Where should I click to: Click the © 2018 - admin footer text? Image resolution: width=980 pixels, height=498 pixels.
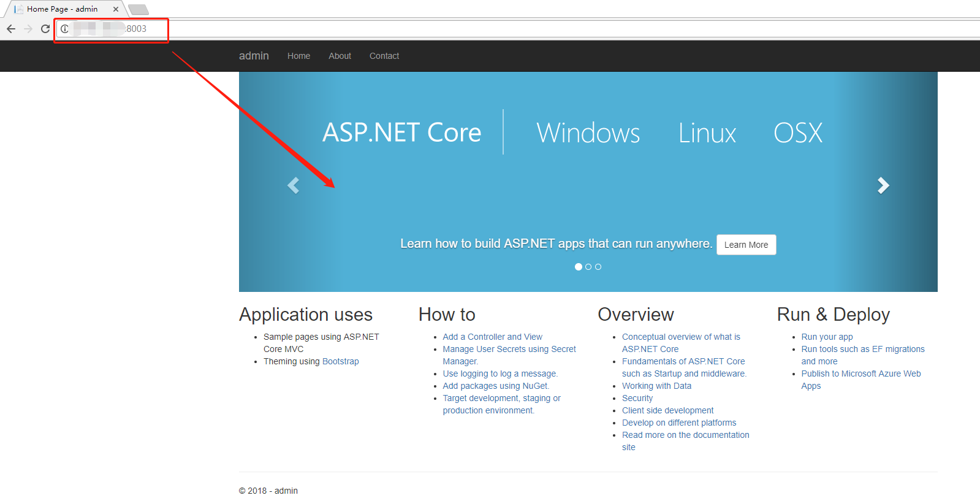pyautogui.click(x=268, y=491)
